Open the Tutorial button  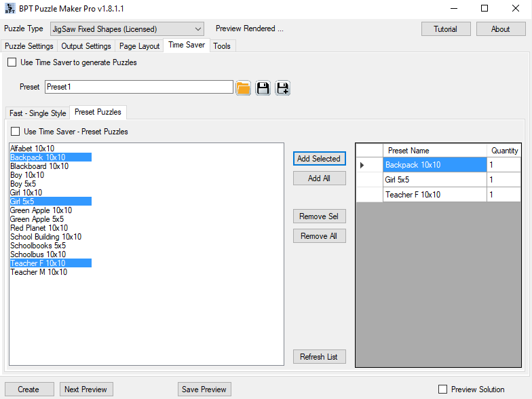tap(445, 29)
